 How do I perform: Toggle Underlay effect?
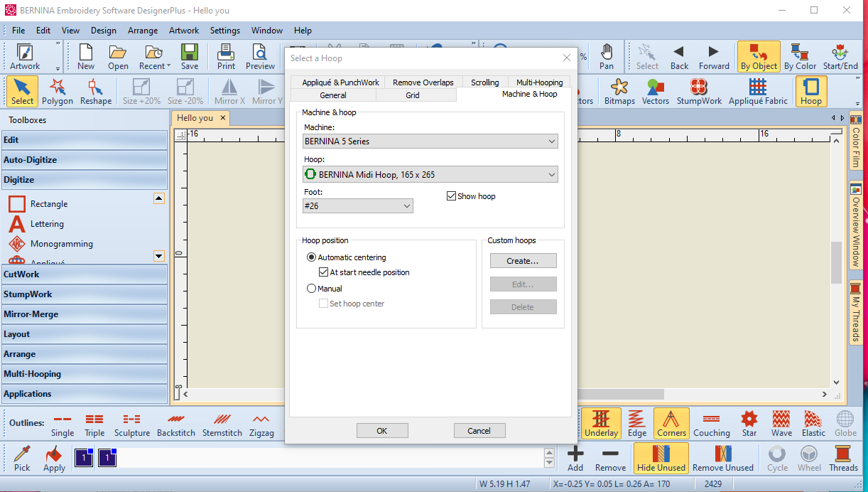pyautogui.click(x=601, y=424)
